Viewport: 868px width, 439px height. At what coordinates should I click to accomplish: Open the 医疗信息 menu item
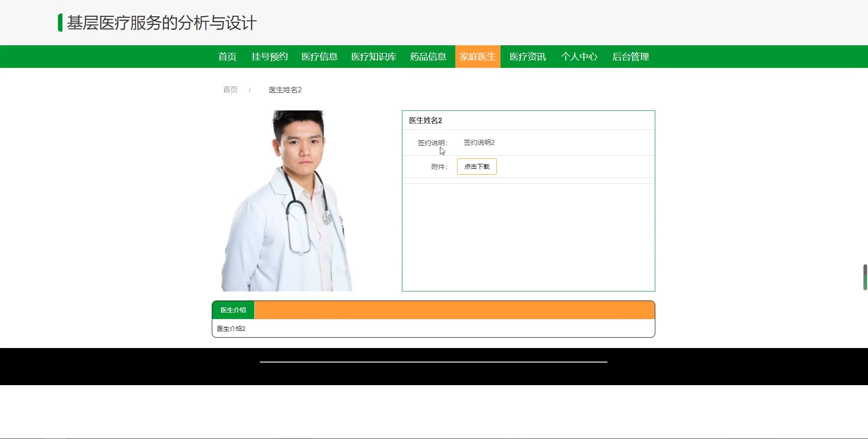click(x=320, y=57)
